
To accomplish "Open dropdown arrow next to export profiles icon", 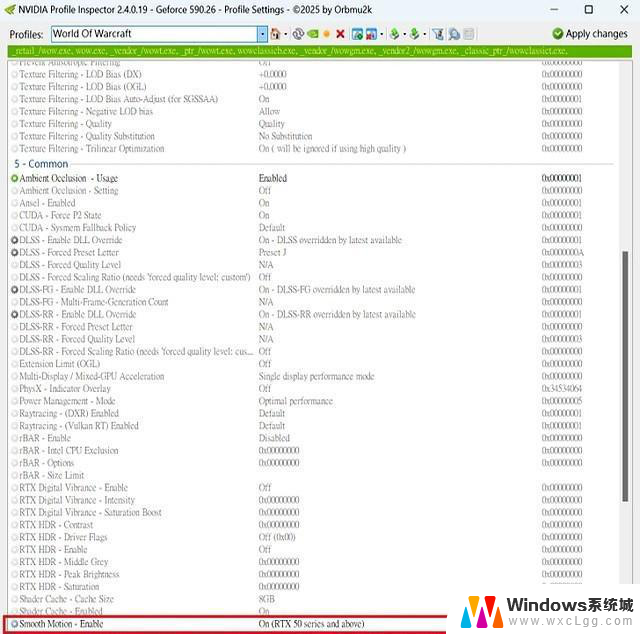I will point(404,34).
